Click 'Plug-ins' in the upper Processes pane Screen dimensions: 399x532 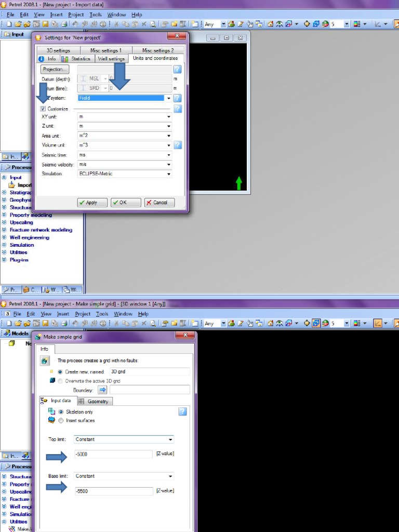point(19,260)
